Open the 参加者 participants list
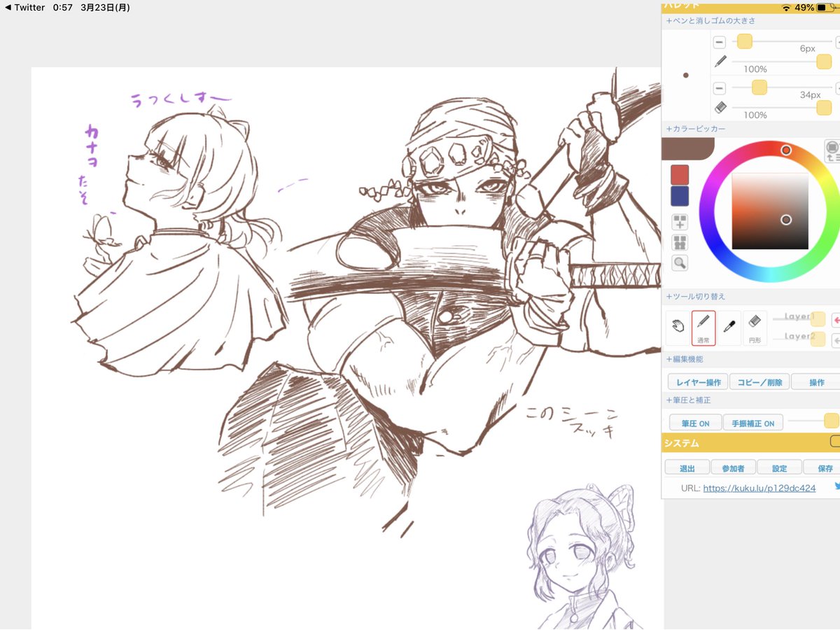The height and width of the screenshot is (630, 840). tap(733, 468)
